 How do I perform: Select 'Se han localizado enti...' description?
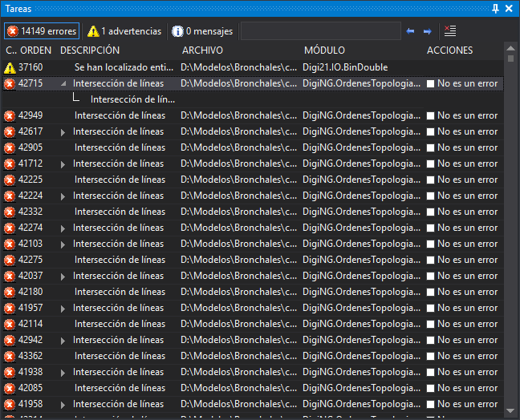[124, 67]
